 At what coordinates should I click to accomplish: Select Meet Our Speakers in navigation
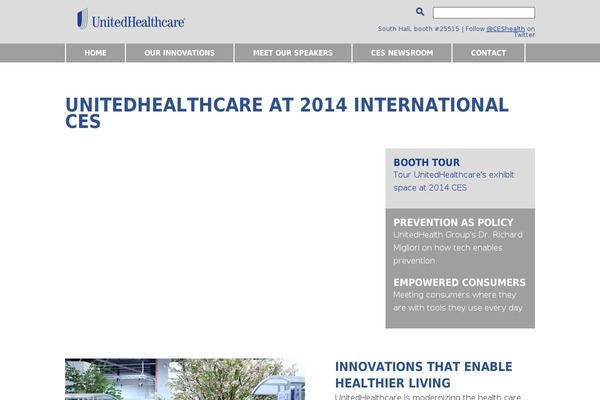point(293,53)
